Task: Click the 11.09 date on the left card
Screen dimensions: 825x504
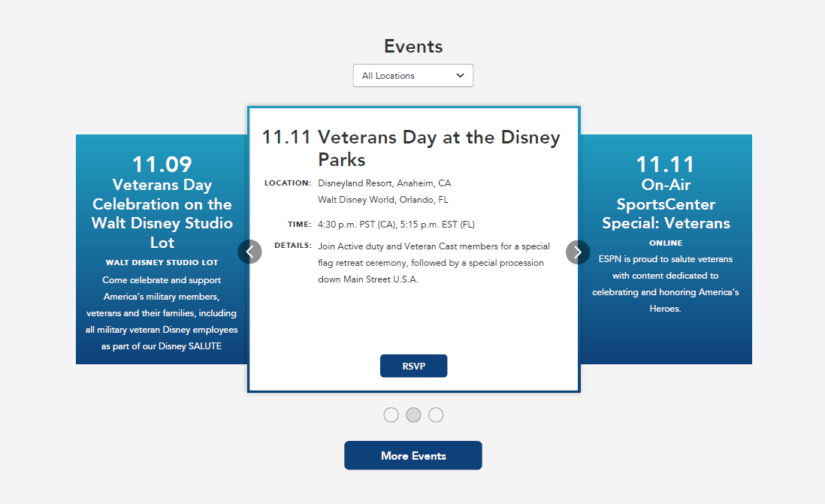Action: [162, 164]
